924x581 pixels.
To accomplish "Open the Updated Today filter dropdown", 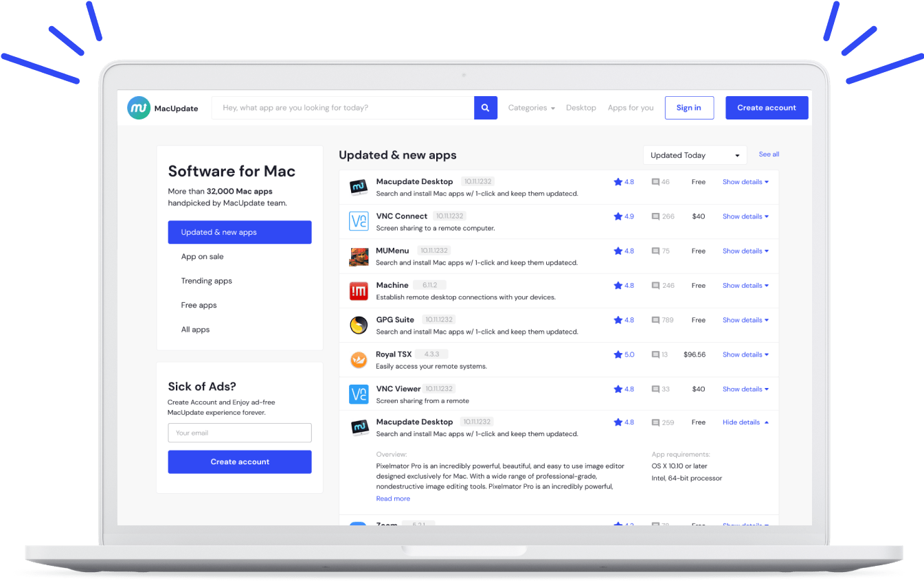I will pos(695,155).
